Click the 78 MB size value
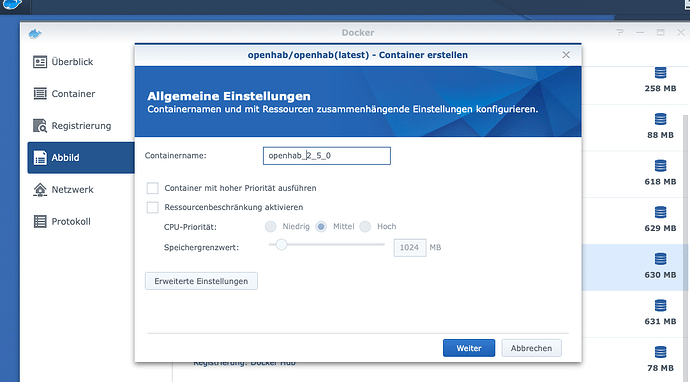690x382 pixels. [660, 368]
